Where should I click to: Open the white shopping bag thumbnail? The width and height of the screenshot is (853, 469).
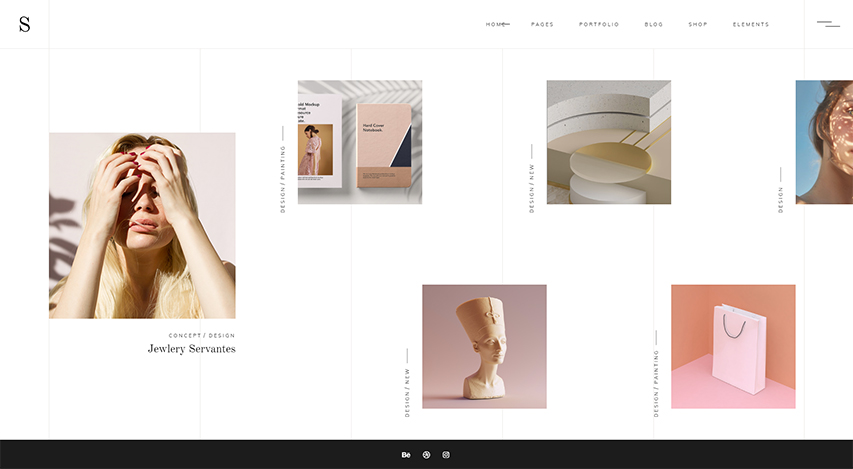733,346
